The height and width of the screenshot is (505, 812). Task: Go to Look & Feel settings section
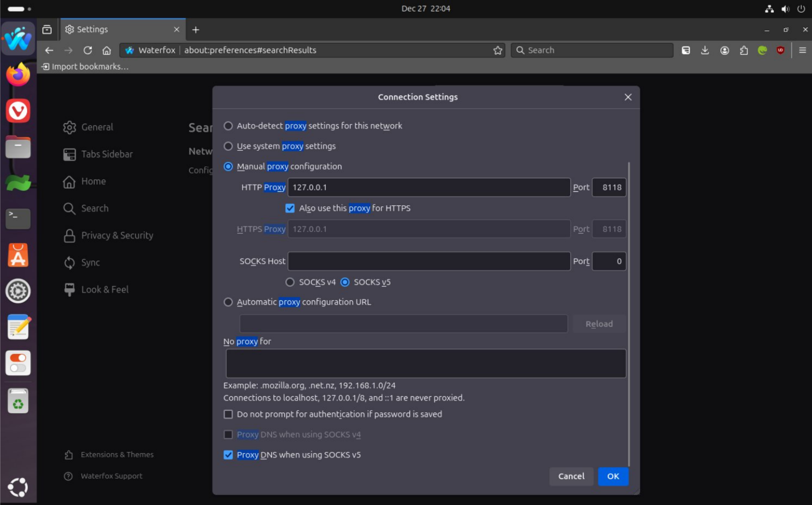[104, 289]
